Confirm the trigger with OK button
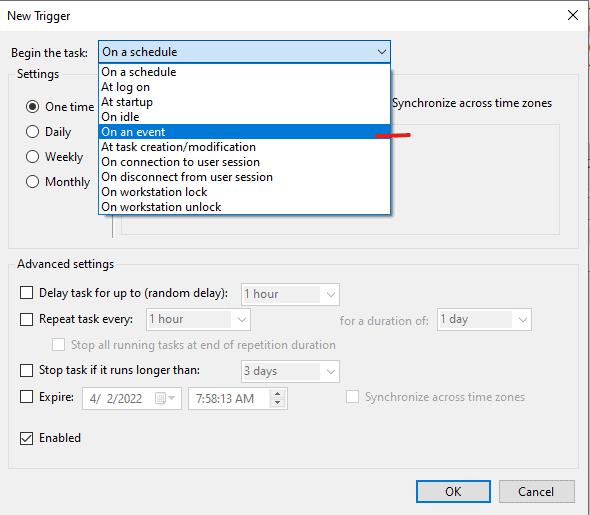Viewport: 590px width, 515px height. click(x=453, y=491)
